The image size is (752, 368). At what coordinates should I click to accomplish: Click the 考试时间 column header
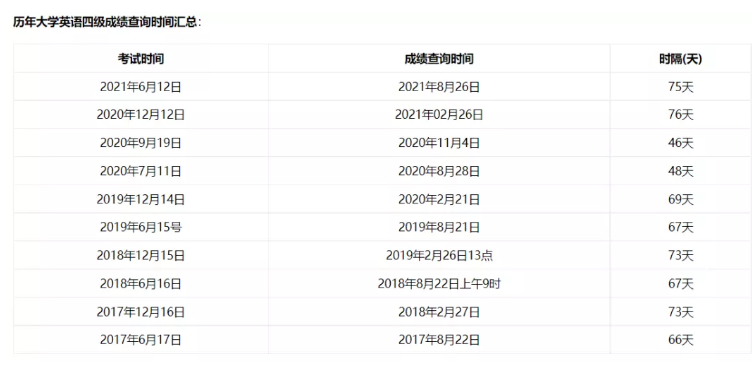coord(141,59)
